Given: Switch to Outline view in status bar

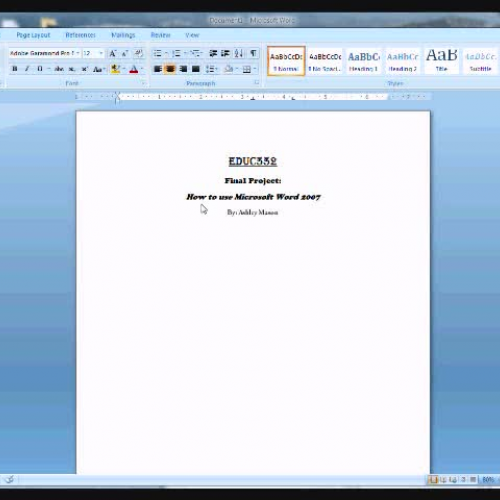Looking at the screenshot, I should (x=463, y=480).
